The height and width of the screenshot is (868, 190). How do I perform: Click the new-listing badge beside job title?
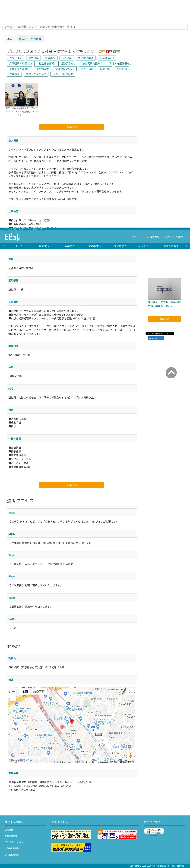pyautogui.click(x=102, y=52)
